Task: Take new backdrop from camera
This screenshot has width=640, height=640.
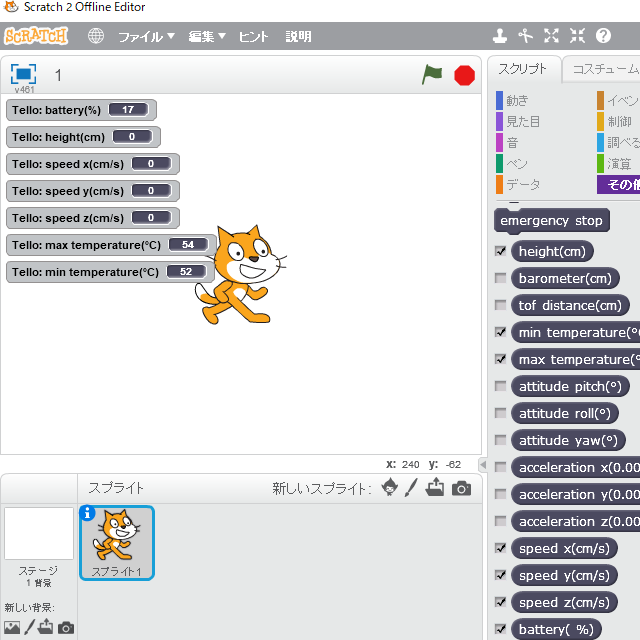Action: [x=66, y=627]
